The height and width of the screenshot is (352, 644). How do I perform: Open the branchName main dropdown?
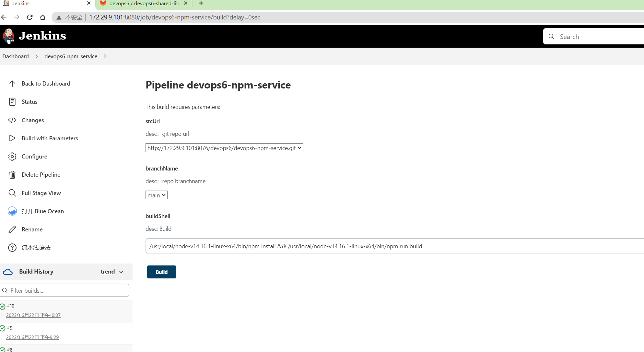pyautogui.click(x=157, y=195)
